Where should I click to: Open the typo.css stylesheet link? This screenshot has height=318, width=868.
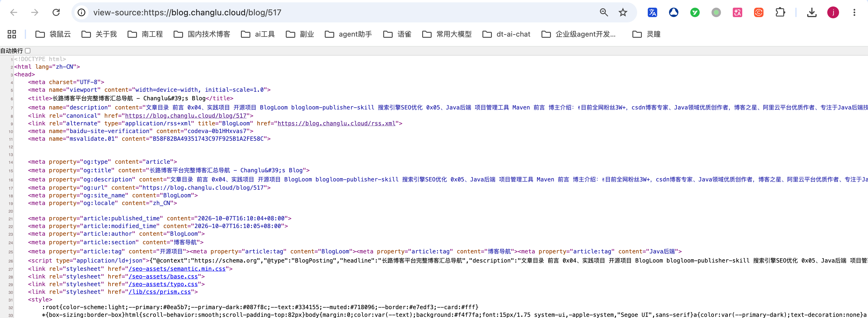coord(163,284)
